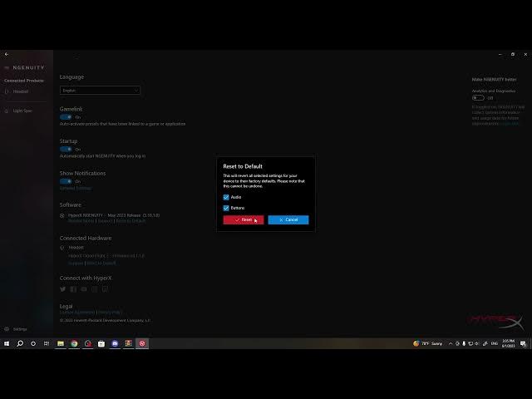The image size is (532, 399).
Task: Open HyperX Facebook icon link
Action: pos(73,289)
